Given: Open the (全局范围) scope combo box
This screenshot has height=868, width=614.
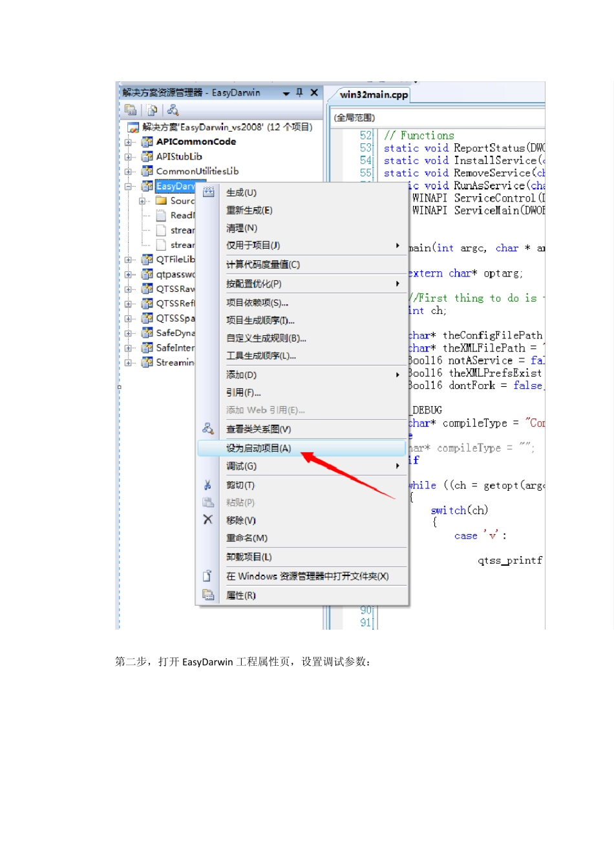Looking at the screenshot, I should click(438, 118).
